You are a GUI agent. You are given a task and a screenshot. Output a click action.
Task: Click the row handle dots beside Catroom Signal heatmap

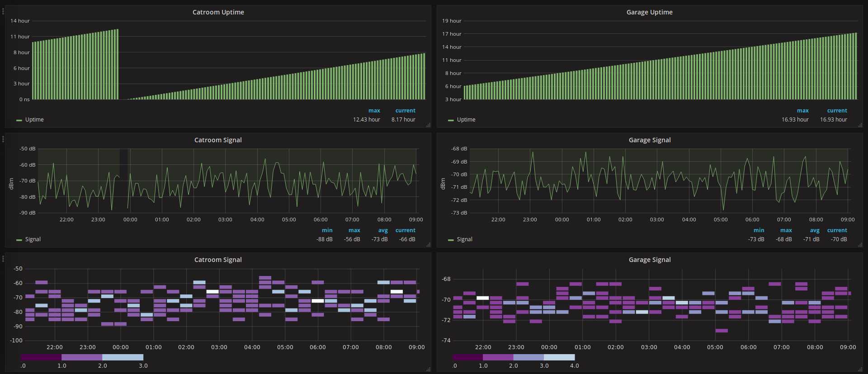coord(3,258)
